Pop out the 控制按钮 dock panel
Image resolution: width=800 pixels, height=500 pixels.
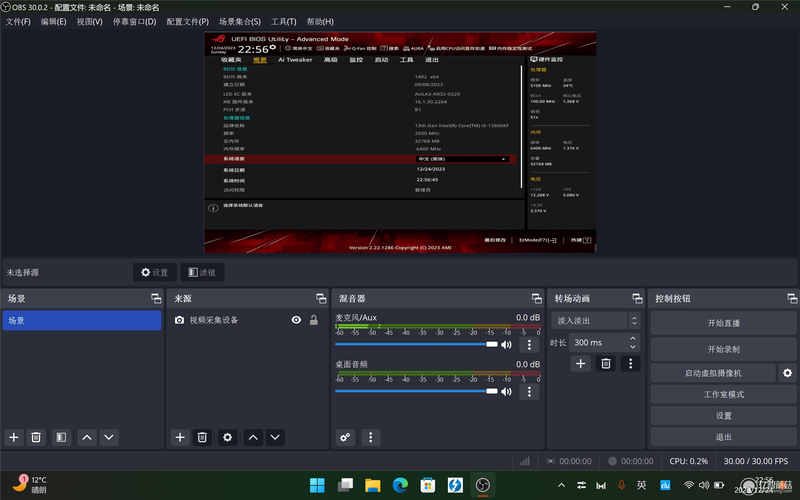792,298
